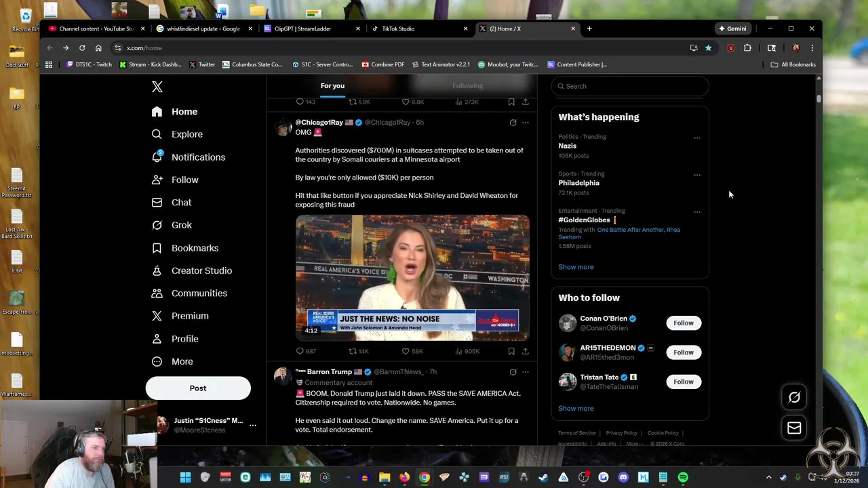Open Profile page
Image resolution: width=868 pixels, height=488 pixels.
pyautogui.click(x=175, y=339)
